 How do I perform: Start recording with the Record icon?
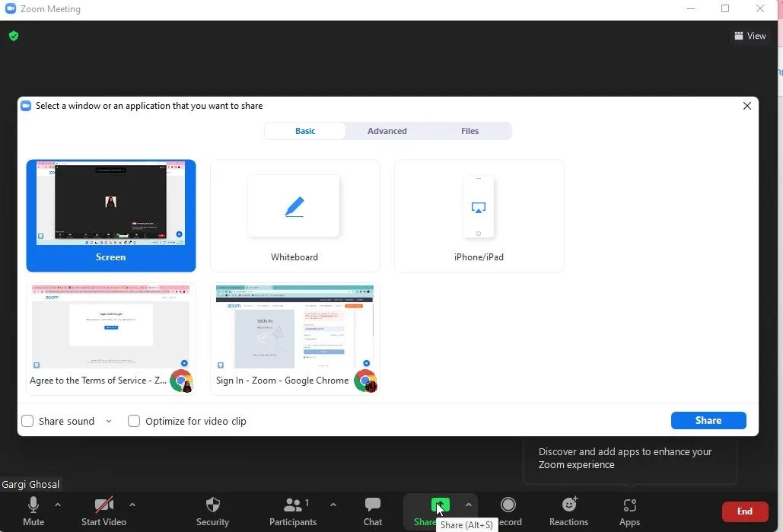point(508,505)
